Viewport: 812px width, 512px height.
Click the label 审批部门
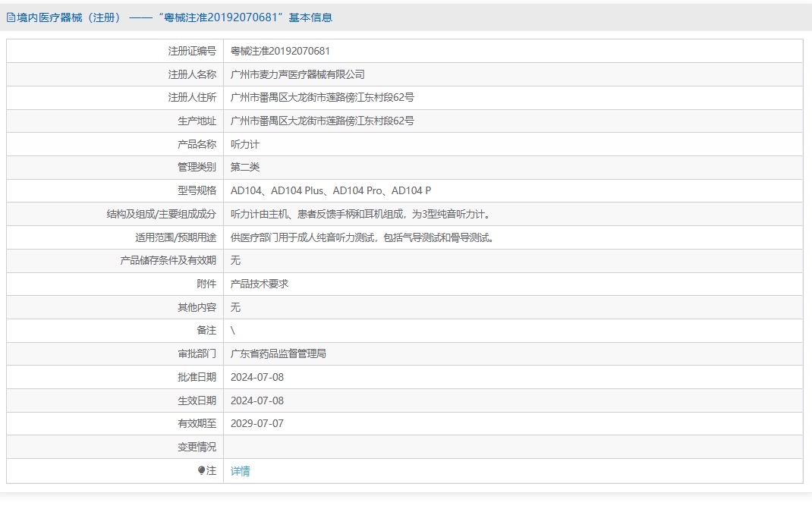pos(197,353)
